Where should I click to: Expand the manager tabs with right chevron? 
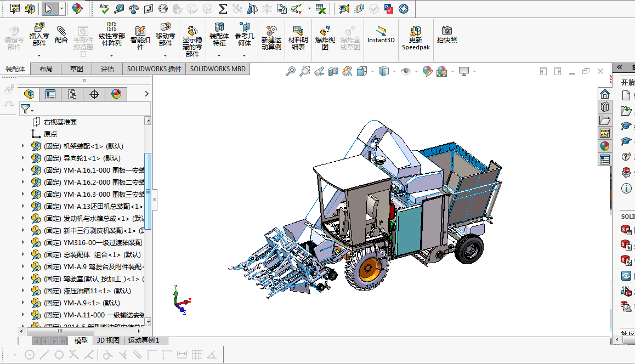tap(146, 94)
